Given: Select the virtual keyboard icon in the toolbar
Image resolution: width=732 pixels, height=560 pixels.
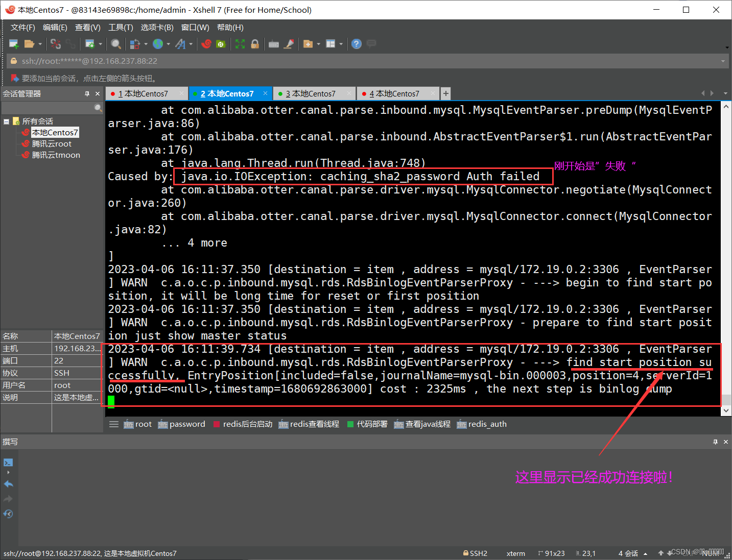Looking at the screenshot, I should point(273,44).
